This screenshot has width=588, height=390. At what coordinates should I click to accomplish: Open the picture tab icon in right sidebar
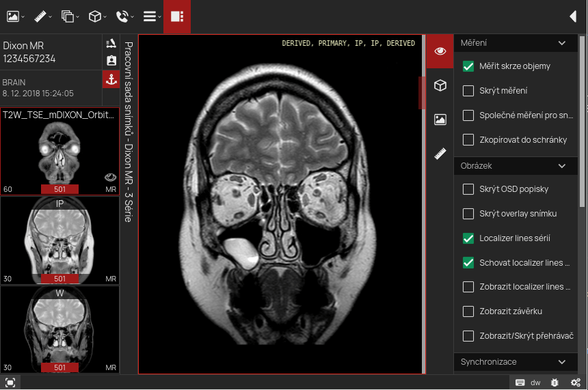(x=440, y=120)
